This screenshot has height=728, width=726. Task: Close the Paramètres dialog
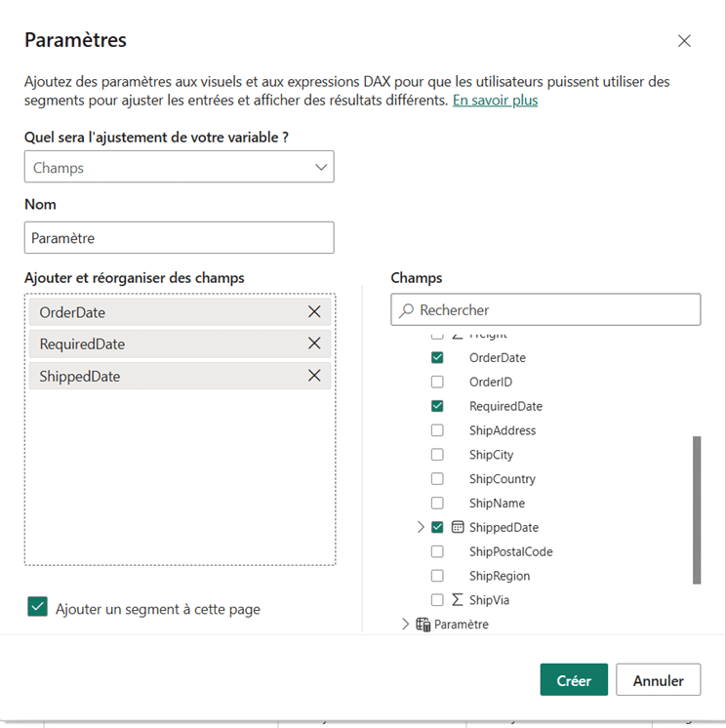tap(684, 41)
